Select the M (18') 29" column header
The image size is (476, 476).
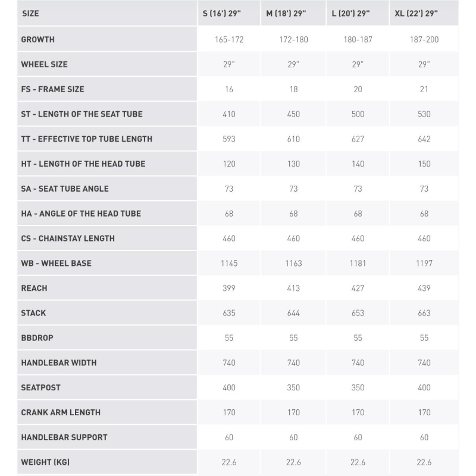(x=286, y=13)
